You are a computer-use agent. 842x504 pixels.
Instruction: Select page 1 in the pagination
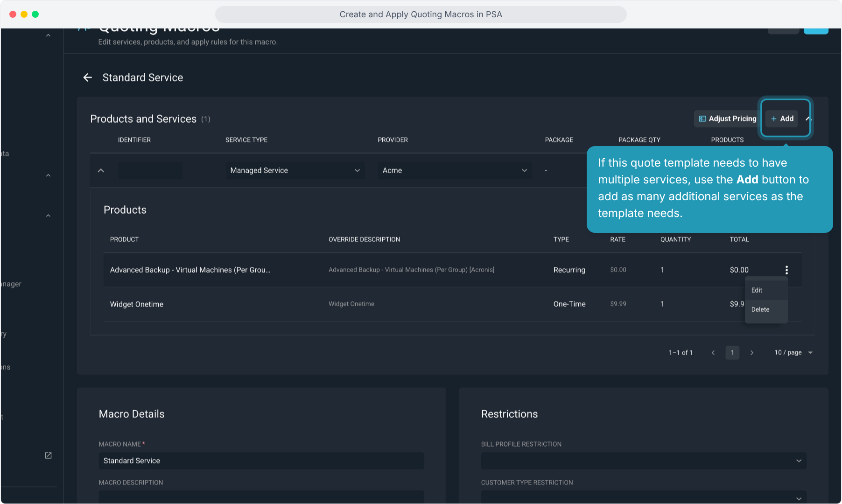732,353
